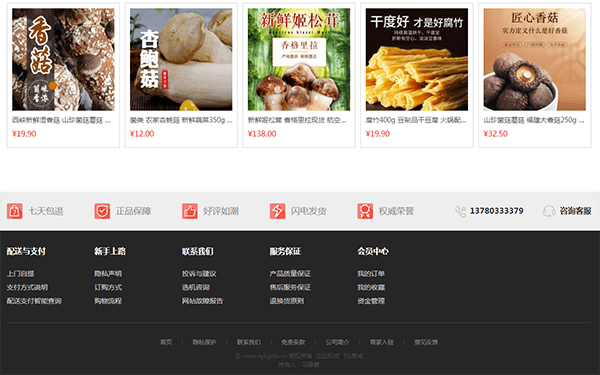
Task: Open product title 新鲜姬松茸 香格里拉现货
Action: point(297,120)
